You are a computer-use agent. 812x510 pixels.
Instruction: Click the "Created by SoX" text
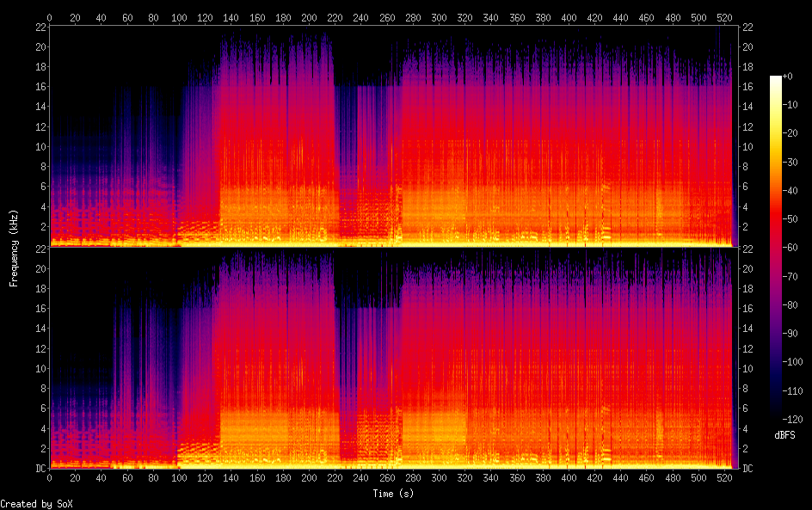(x=36, y=504)
